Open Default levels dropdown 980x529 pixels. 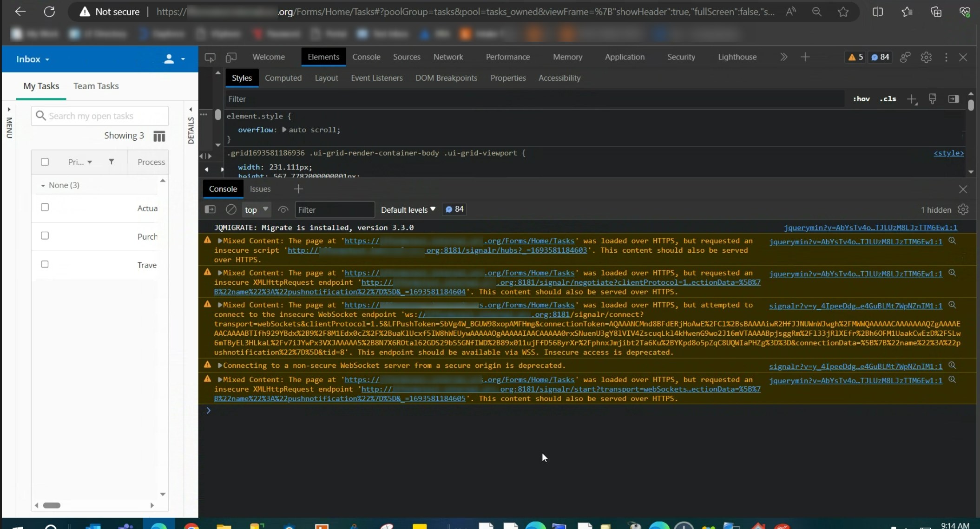click(408, 209)
